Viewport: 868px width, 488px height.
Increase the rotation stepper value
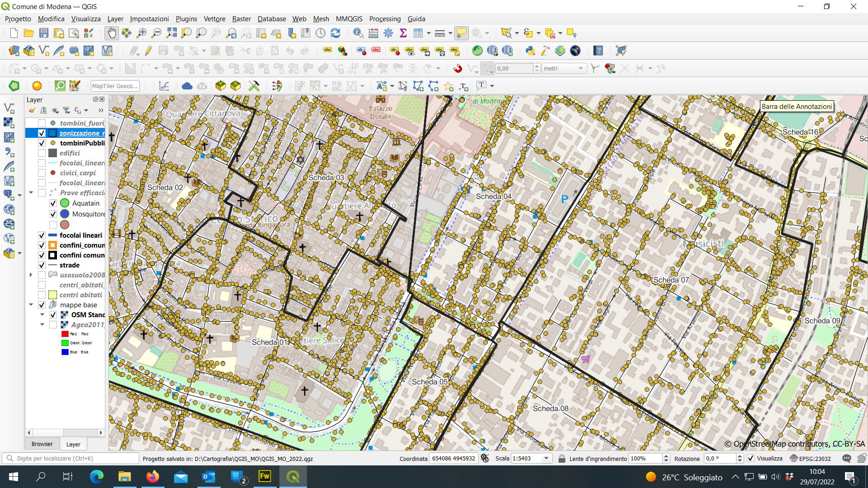(740, 456)
